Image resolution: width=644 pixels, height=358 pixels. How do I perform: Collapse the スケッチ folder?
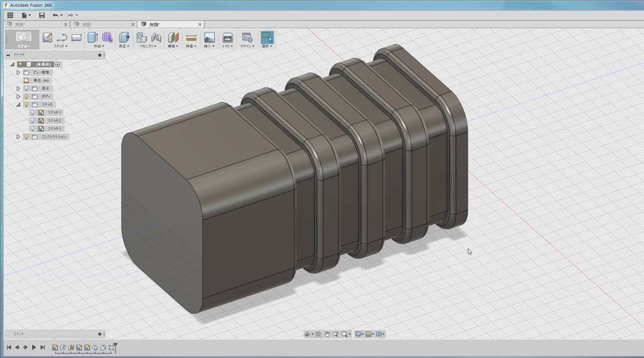point(18,105)
